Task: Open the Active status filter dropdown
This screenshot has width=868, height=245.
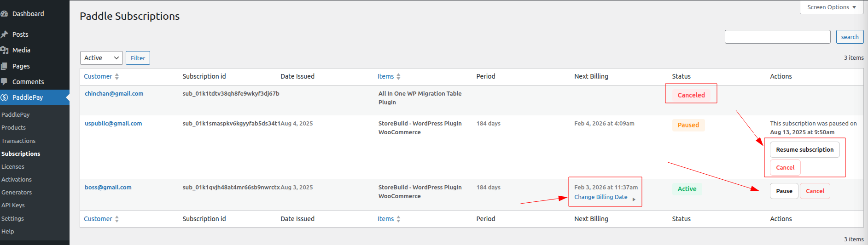Action: 101,58
